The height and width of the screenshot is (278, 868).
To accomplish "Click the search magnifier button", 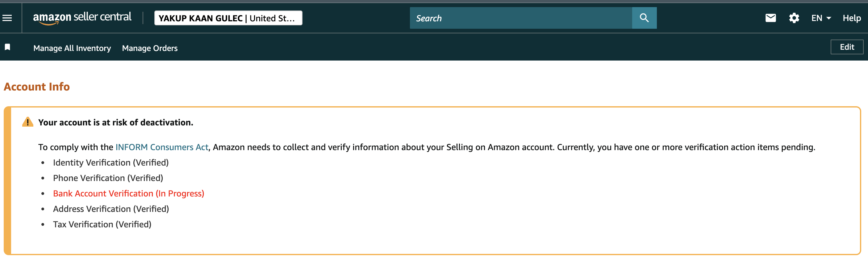I will coord(644,18).
